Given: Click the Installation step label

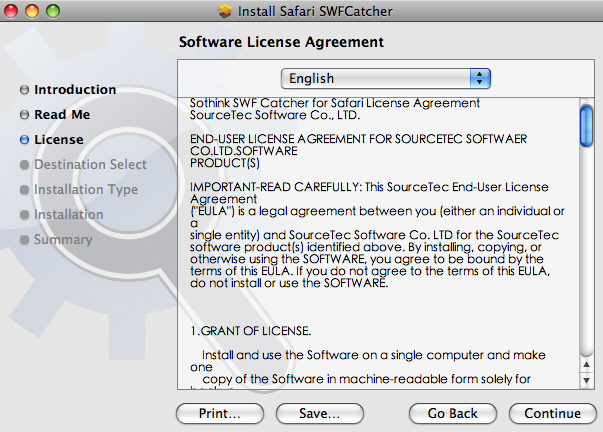Looking at the screenshot, I should point(68,215).
